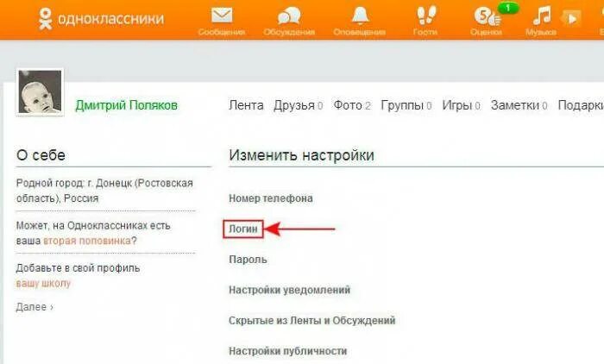Expand Далее in О себе section

coord(35,307)
